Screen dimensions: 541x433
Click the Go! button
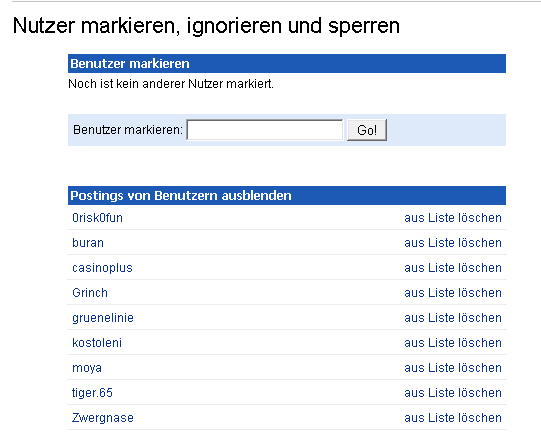pyautogui.click(x=367, y=130)
